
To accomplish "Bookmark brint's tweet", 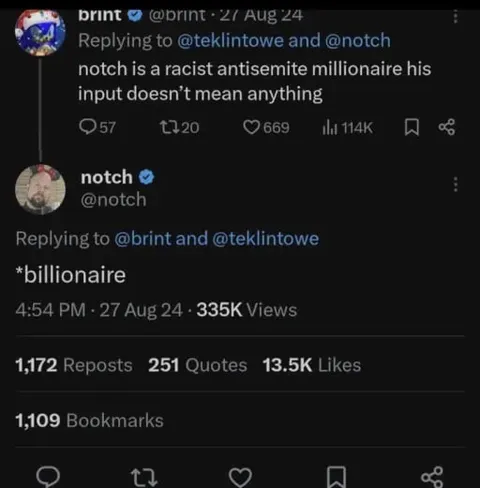I will pos(411,128).
